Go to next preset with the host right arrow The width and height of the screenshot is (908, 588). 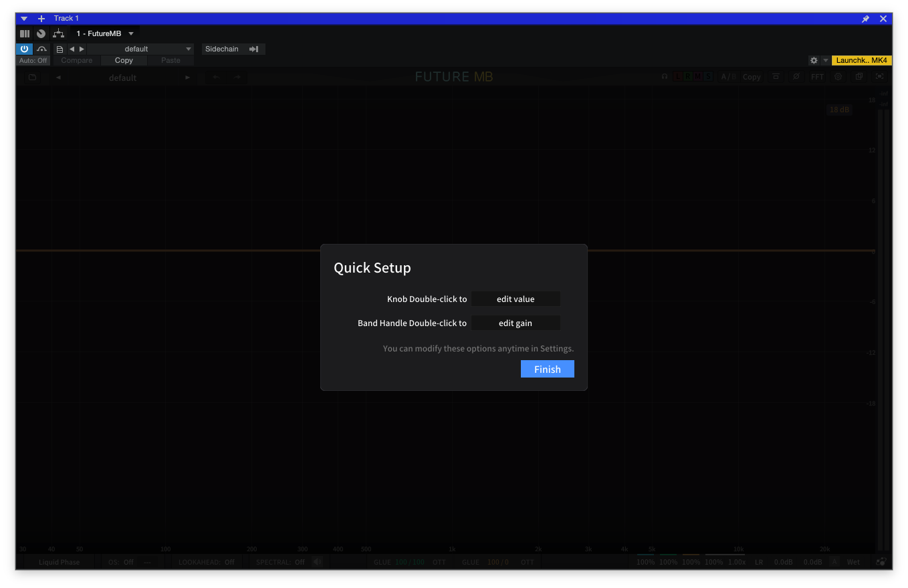[x=82, y=49]
